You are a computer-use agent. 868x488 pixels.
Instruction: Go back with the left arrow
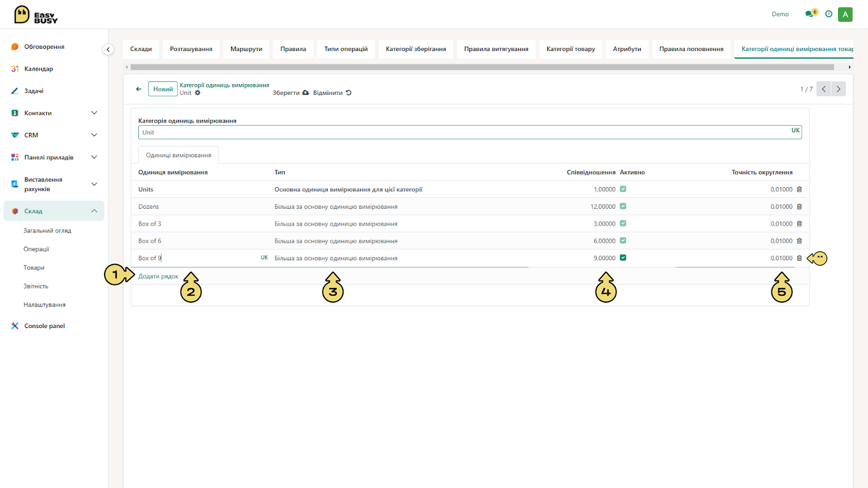[x=138, y=89]
